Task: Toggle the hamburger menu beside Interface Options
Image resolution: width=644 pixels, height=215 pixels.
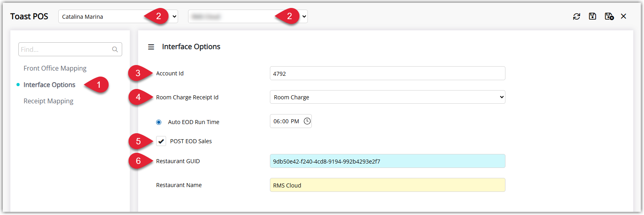Action: tap(151, 47)
